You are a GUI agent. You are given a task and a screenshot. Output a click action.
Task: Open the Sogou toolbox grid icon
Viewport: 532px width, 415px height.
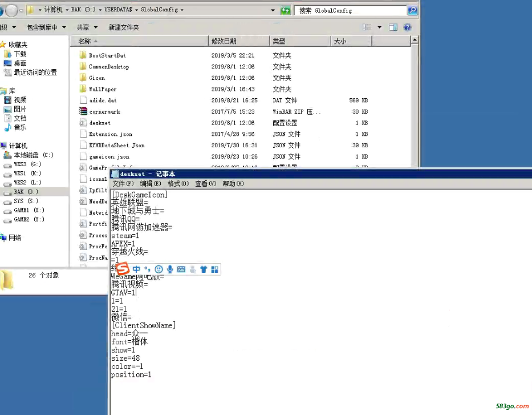coord(215,269)
